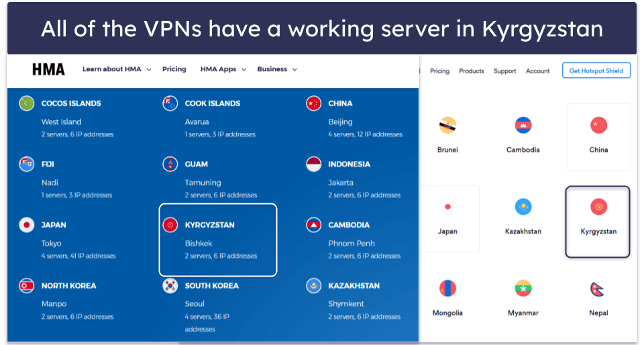Select the Mongolia flag icon
The image size is (644, 345).
[447, 289]
